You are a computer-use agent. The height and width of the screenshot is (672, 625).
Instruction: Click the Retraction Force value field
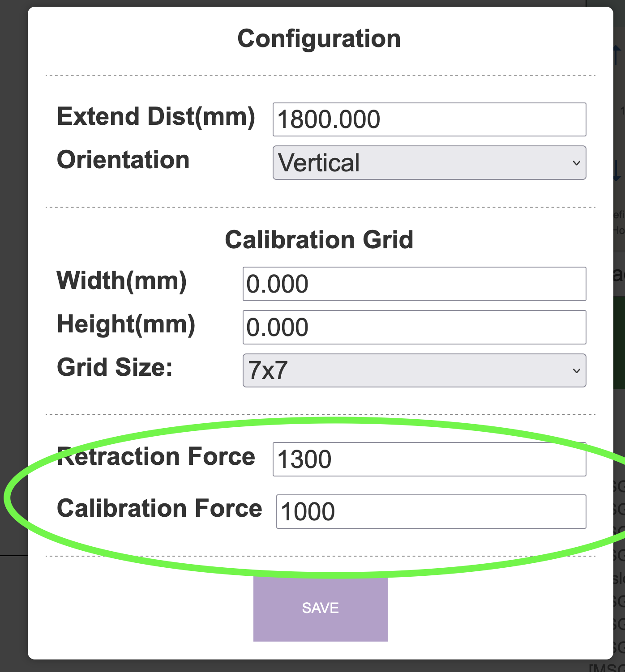[429, 459]
